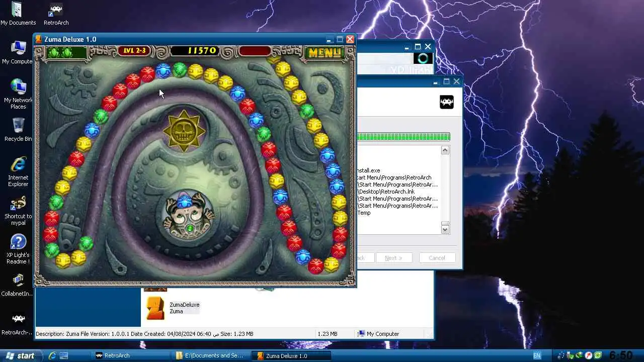This screenshot has width=644, height=362.
Task: Minimize the RetroArch installer window
Action: (x=436, y=81)
